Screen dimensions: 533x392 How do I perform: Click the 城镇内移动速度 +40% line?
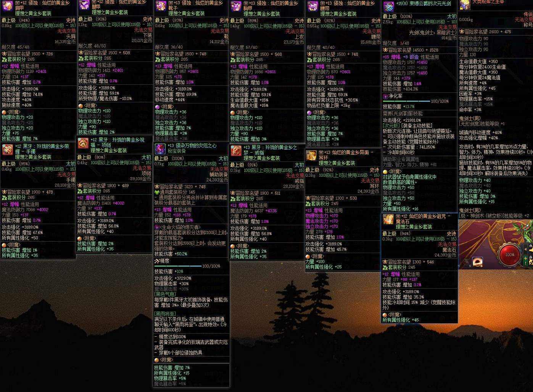[x=481, y=132]
